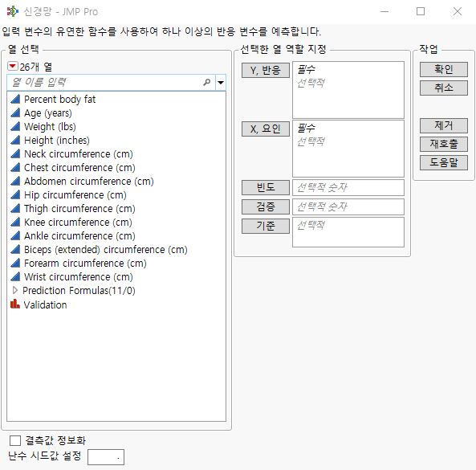Click the icon beside Wrist circumference (cm)
Image resolution: width=476 pixels, height=470 pixels.
tap(15, 276)
